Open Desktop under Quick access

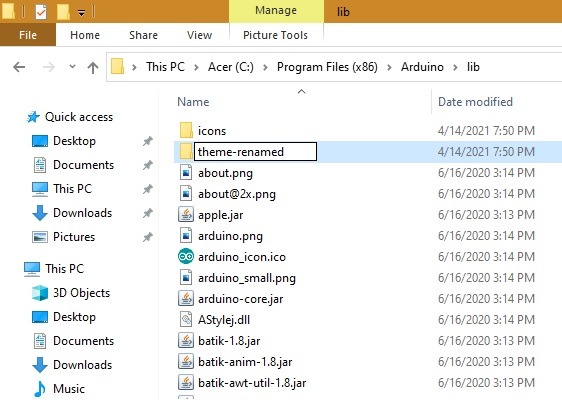[x=74, y=141]
